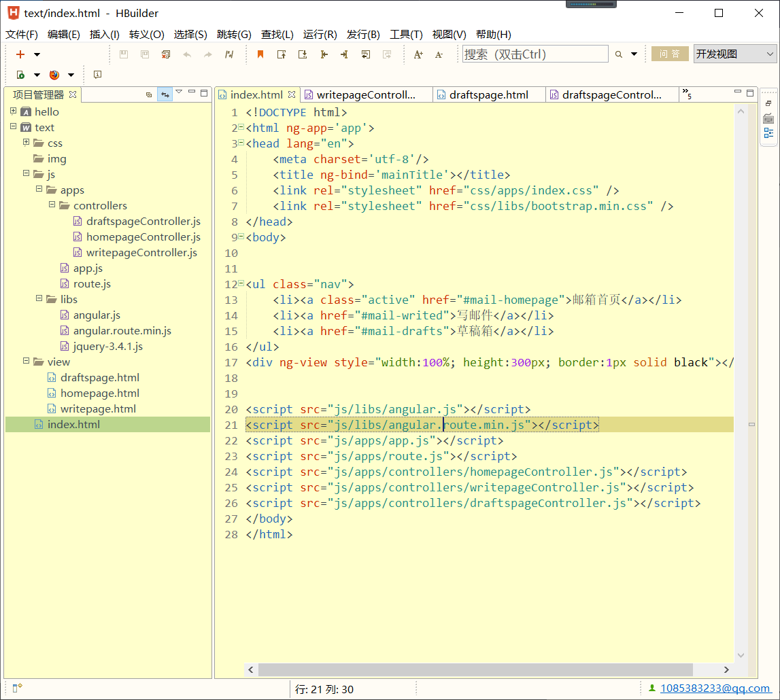Click the status bar icon at bottom left
The height and width of the screenshot is (700, 780).
pyautogui.click(x=18, y=688)
